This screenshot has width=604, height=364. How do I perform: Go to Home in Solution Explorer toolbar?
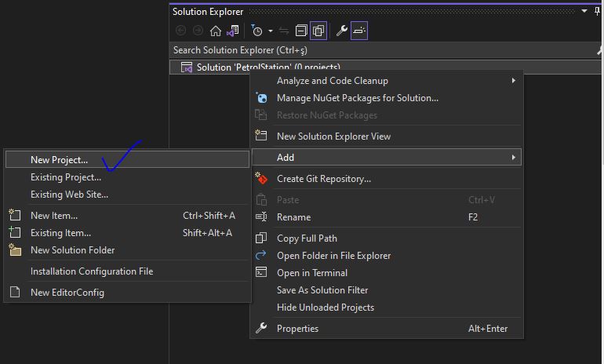216,31
